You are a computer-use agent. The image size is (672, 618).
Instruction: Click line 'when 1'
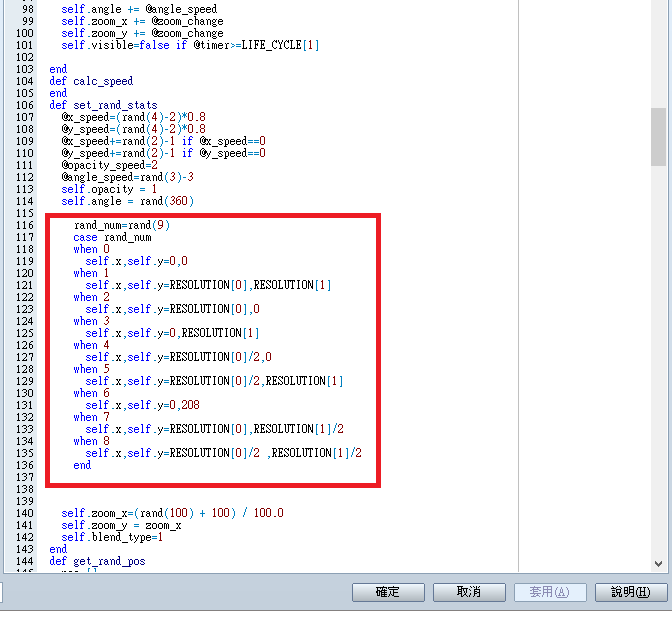coord(91,273)
